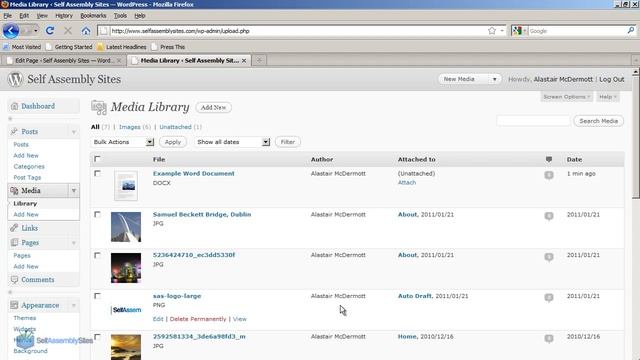Click the Pages icon in sidebar

point(14,242)
